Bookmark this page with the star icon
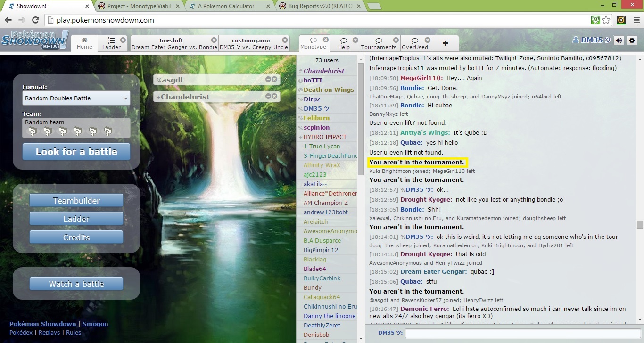Viewport: 644px width, 343px height. click(x=606, y=20)
